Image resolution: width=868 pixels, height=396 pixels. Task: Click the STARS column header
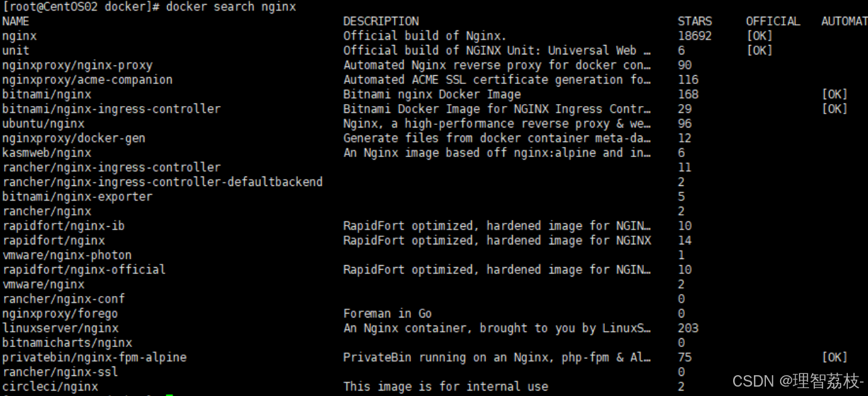pyautogui.click(x=695, y=21)
